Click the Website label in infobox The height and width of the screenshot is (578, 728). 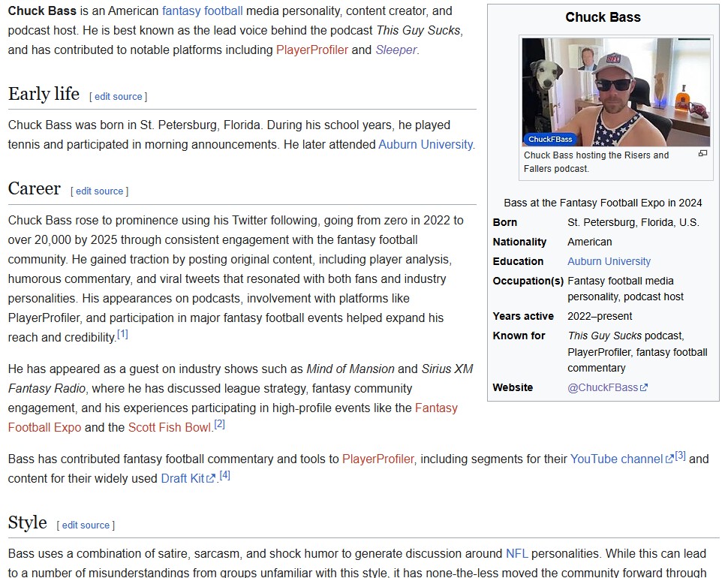click(513, 387)
